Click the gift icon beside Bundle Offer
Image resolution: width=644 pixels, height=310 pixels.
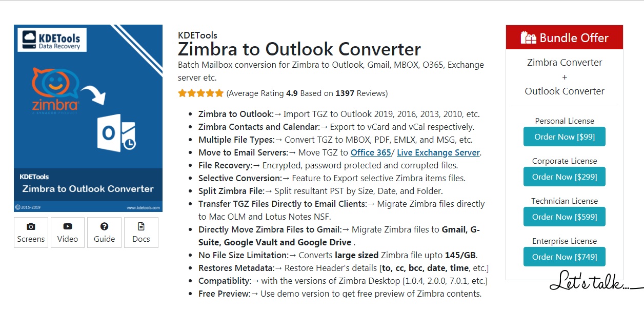[x=528, y=37]
